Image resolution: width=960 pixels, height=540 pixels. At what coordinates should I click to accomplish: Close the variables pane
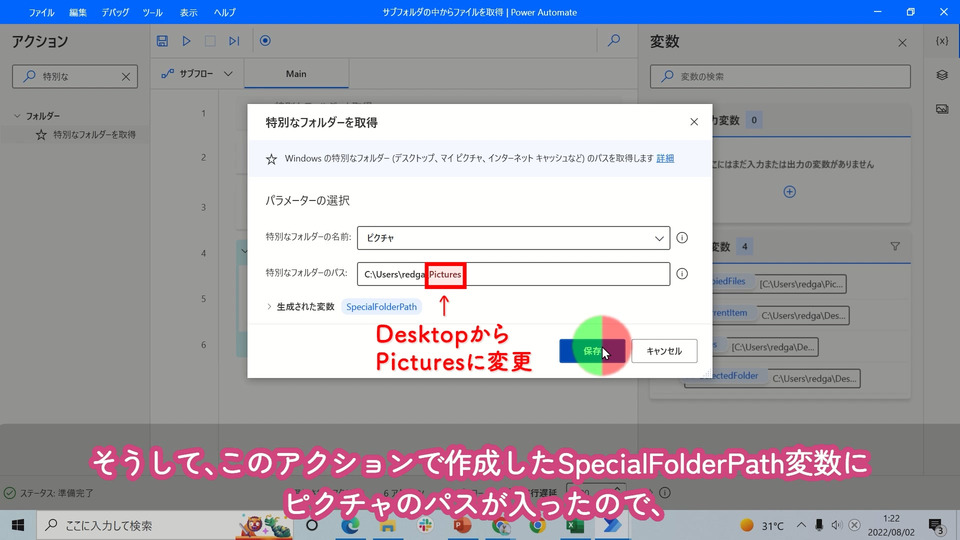click(x=902, y=43)
